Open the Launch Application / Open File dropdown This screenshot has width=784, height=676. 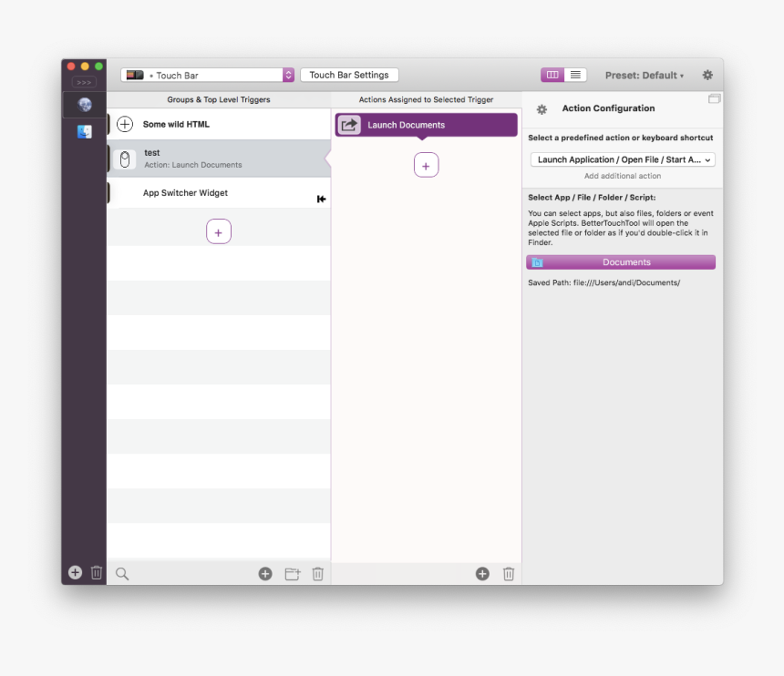click(x=623, y=159)
